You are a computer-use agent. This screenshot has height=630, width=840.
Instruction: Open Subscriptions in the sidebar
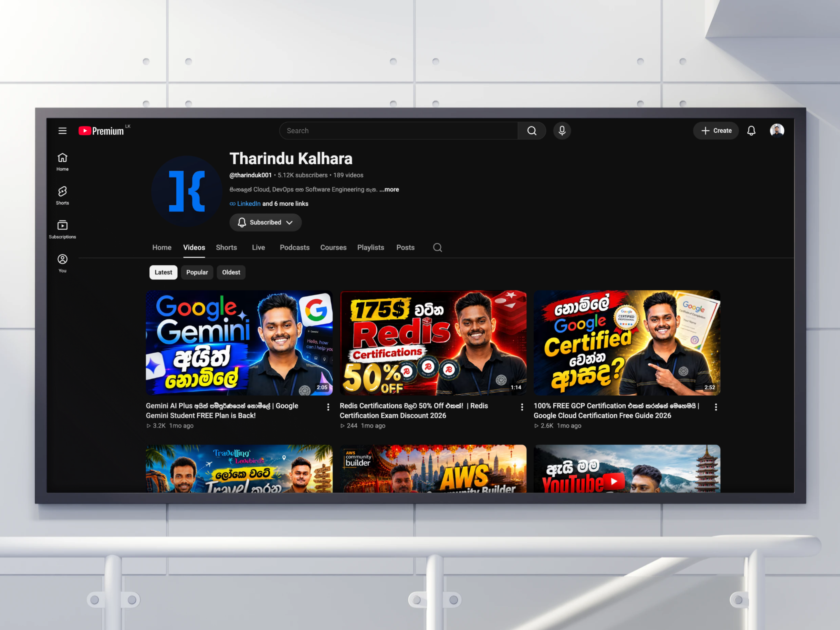tap(62, 229)
